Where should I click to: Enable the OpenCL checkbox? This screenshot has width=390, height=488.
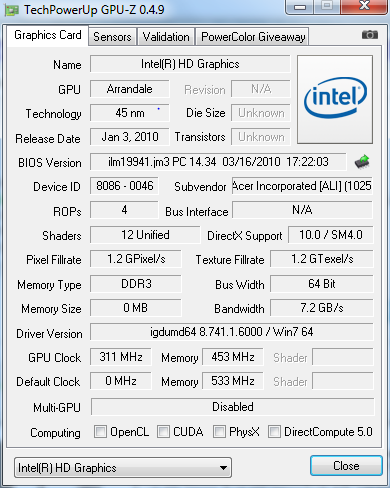coord(100,431)
